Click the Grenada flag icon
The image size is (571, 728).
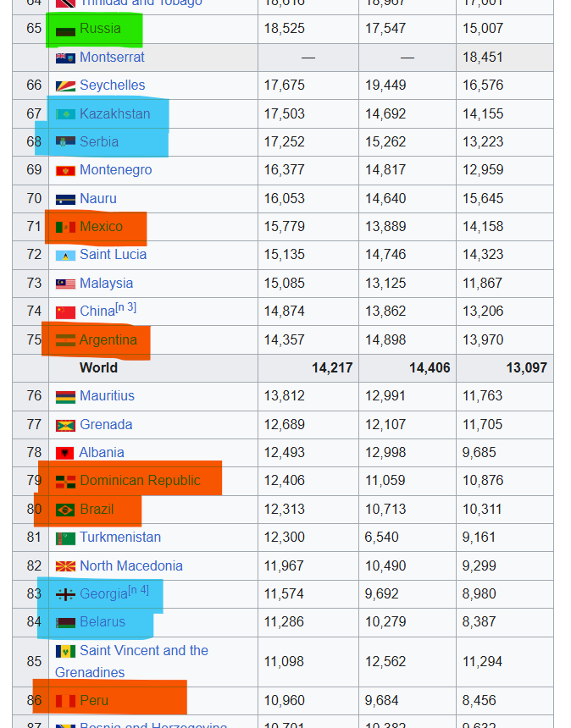[x=65, y=425]
